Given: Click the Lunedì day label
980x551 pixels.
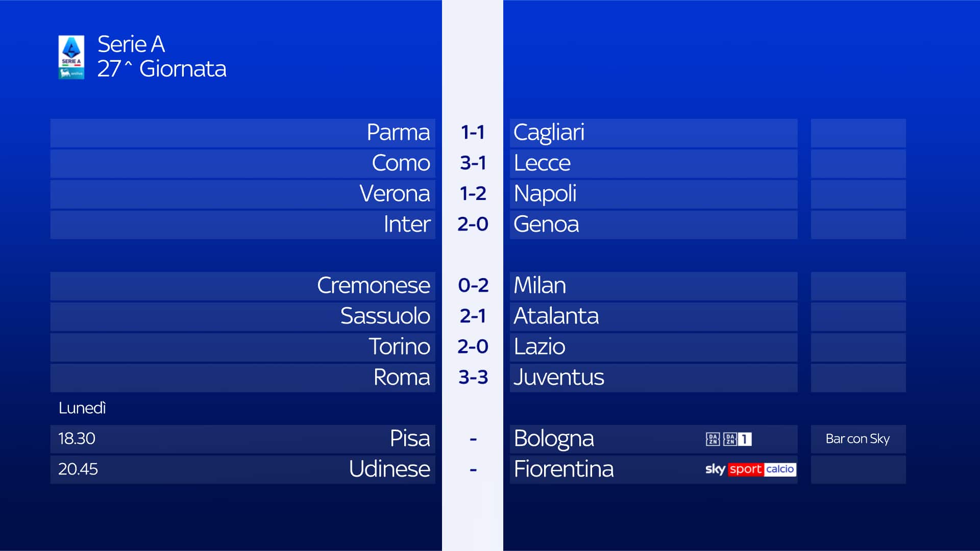Looking at the screenshot, I should point(82,408).
